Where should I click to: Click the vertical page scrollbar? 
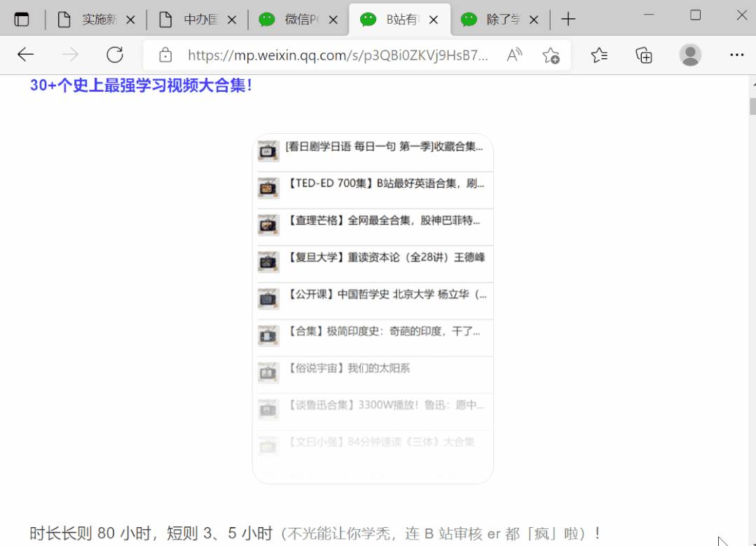point(750,105)
